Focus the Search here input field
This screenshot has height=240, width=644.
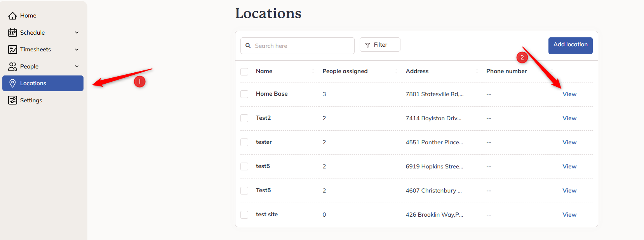(x=298, y=46)
